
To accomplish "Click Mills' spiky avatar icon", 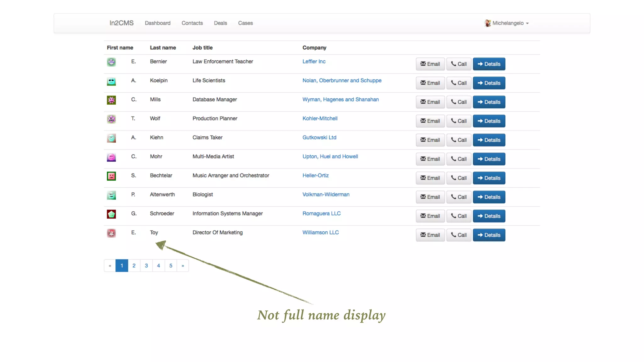I will [111, 100].
